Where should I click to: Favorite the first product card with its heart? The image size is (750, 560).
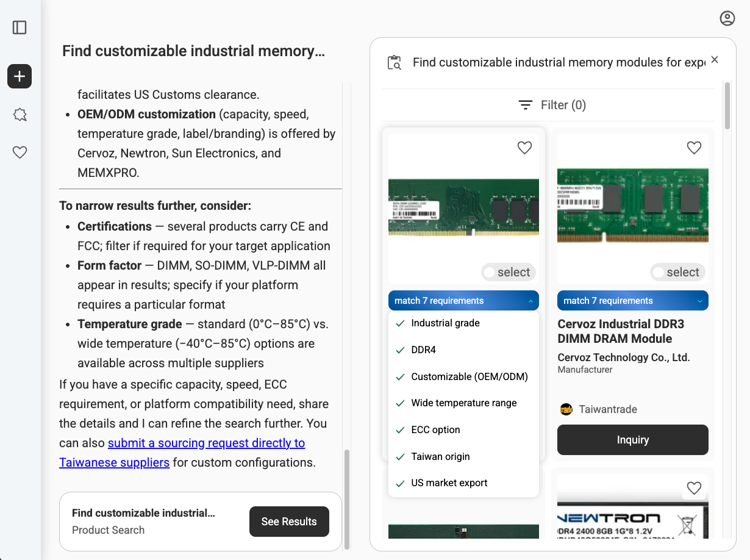point(524,148)
